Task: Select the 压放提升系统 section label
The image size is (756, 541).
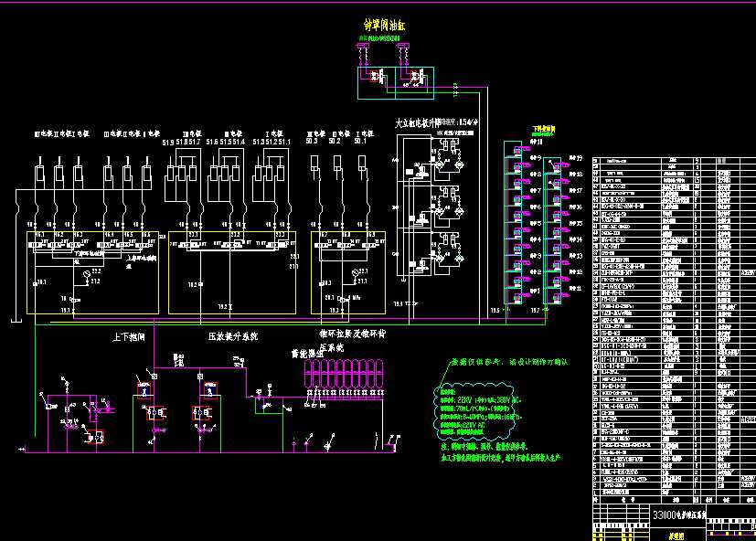Action: 236,337
